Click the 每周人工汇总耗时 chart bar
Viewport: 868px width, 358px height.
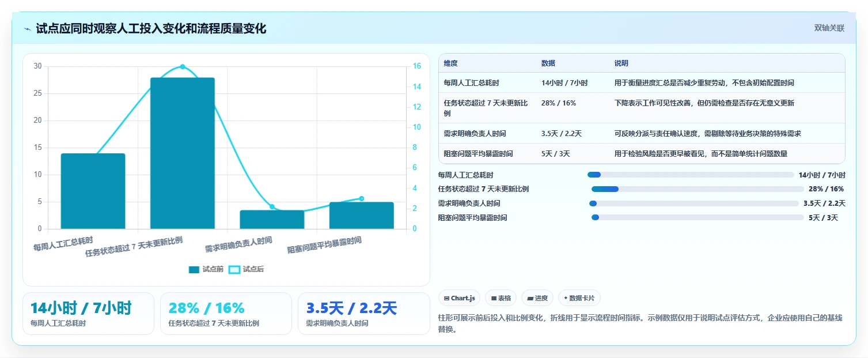(x=93, y=191)
